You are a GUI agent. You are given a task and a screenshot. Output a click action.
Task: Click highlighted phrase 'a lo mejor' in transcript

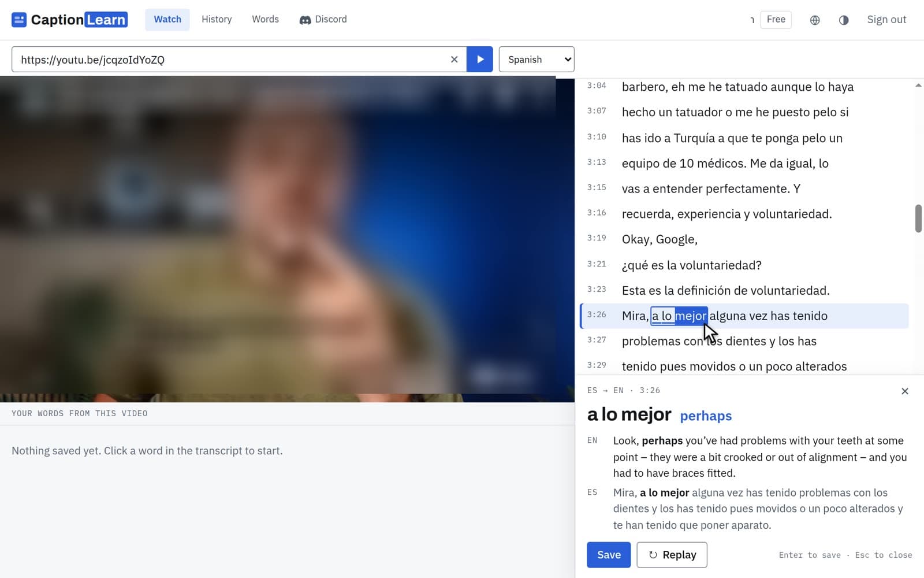click(679, 316)
